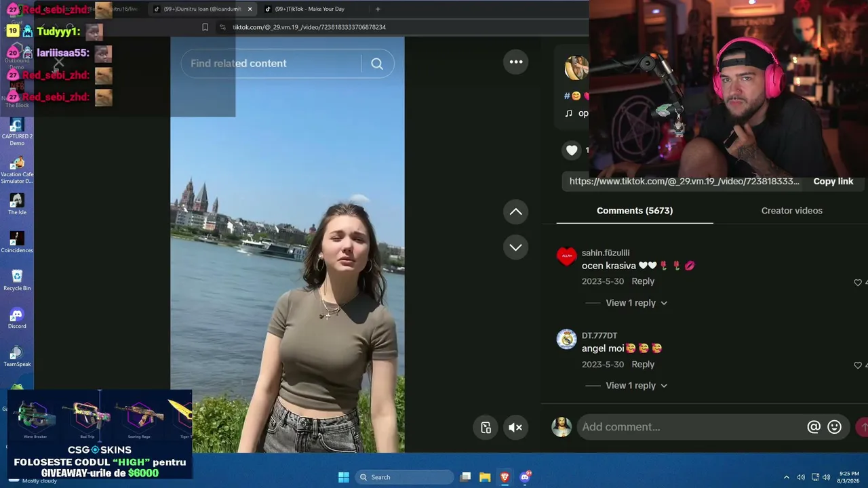Open network settings from the system tray
The width and height of the screenshot is (868, 488).
coord(815,477)
